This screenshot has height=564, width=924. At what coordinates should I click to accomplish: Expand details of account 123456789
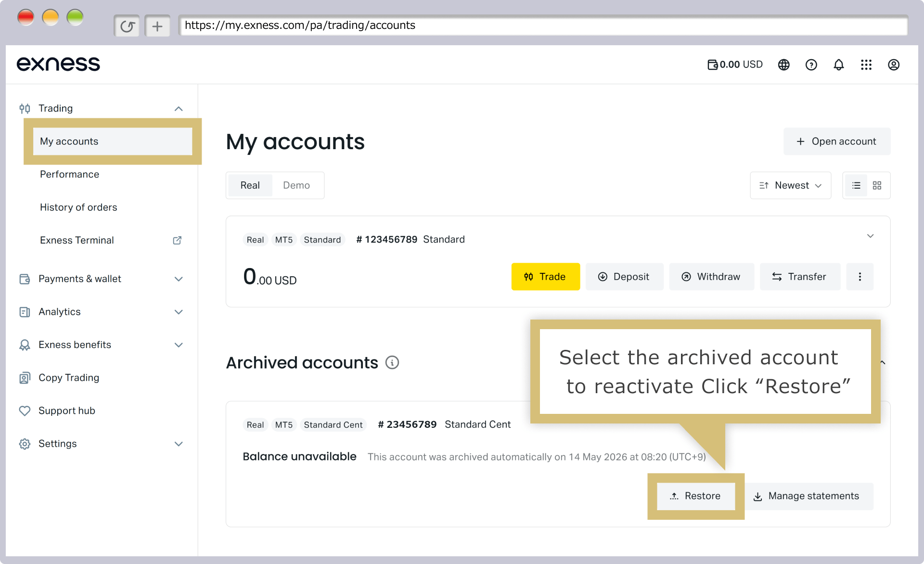870,236
